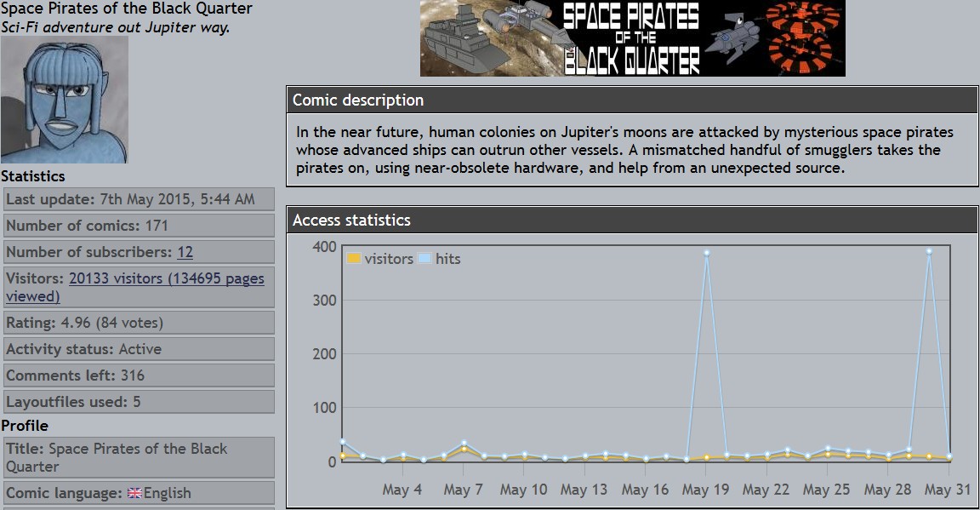This screenshot has height=510, width=980.
Task: Click the Last update statistics row
Action: [x=138, y=199]
